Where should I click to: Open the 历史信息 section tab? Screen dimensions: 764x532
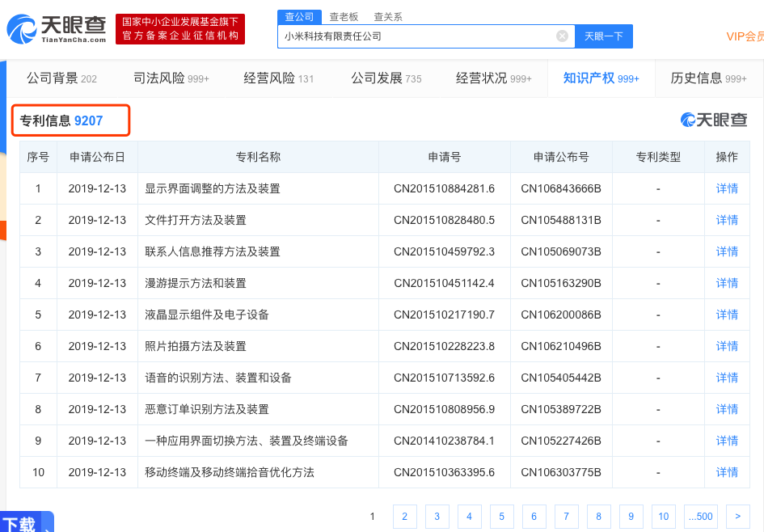pyautogui.click(x=708, y=78)
